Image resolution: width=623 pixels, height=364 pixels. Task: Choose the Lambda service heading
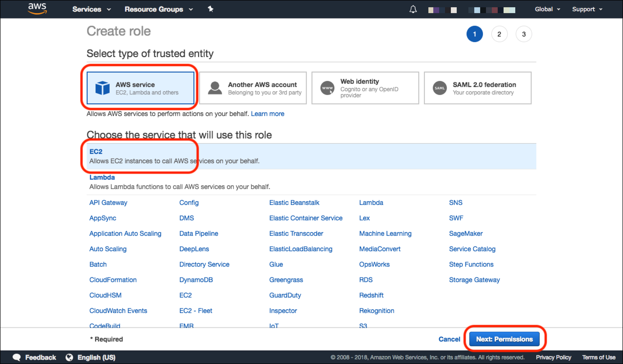tap(102, 177)
